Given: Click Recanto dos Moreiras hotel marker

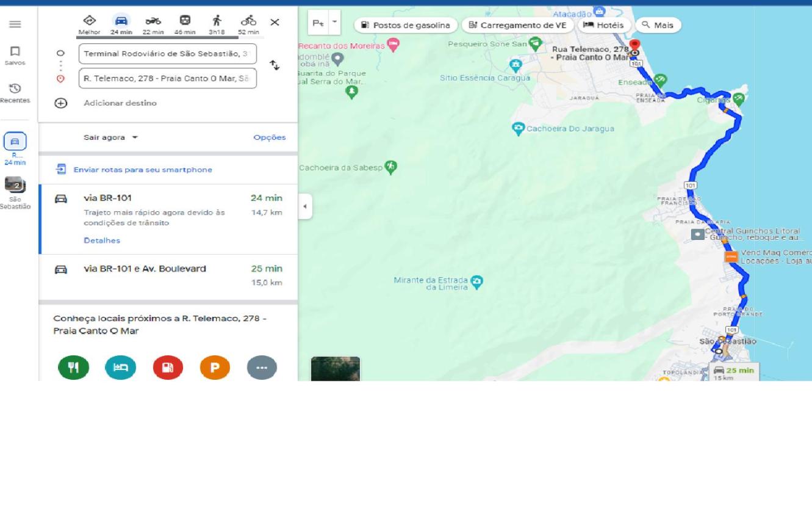Looking at the screenshot, I should [x=393, y=45].
